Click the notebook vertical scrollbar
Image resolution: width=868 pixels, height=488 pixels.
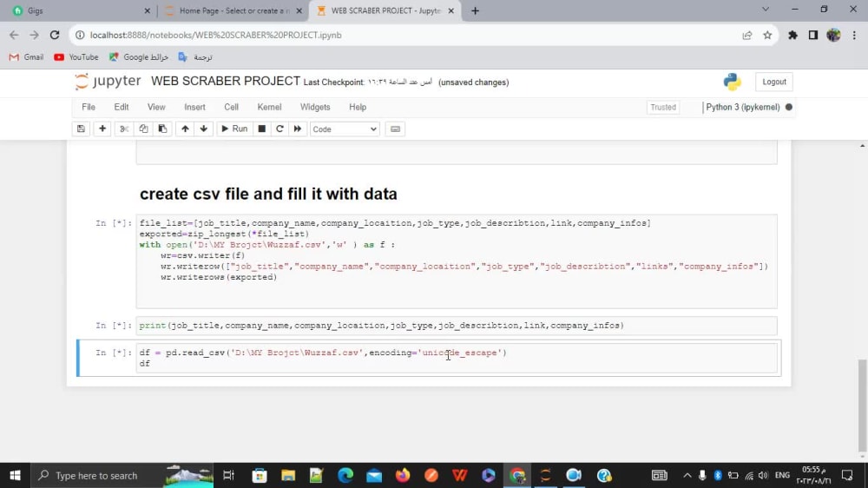click(x=862, y=405)
